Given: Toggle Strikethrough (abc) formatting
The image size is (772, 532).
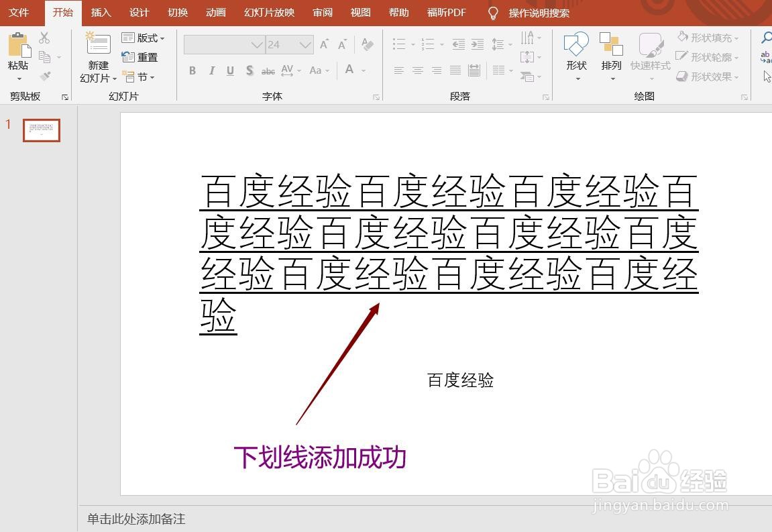Looking at the screenshot, I should (x=268, y=71).
